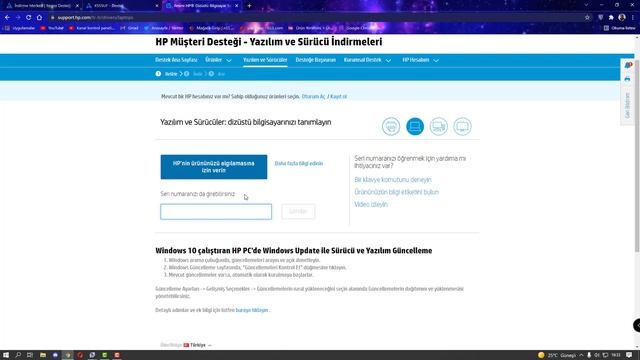Focus the serial number input field
The height and width of the screenshot is (360, 640).
pyautogui.click(x=216, y=211)
